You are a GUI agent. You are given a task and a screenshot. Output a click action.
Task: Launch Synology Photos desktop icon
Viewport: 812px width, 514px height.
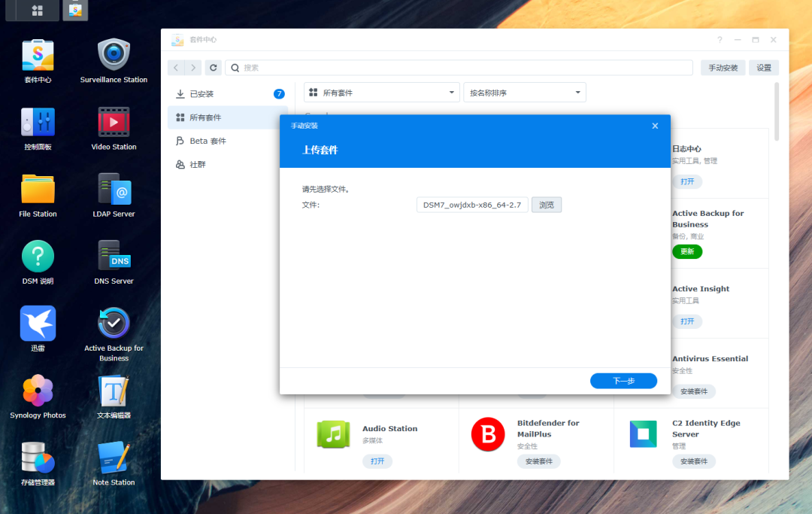pyautogui.click(x=38, y=390)
